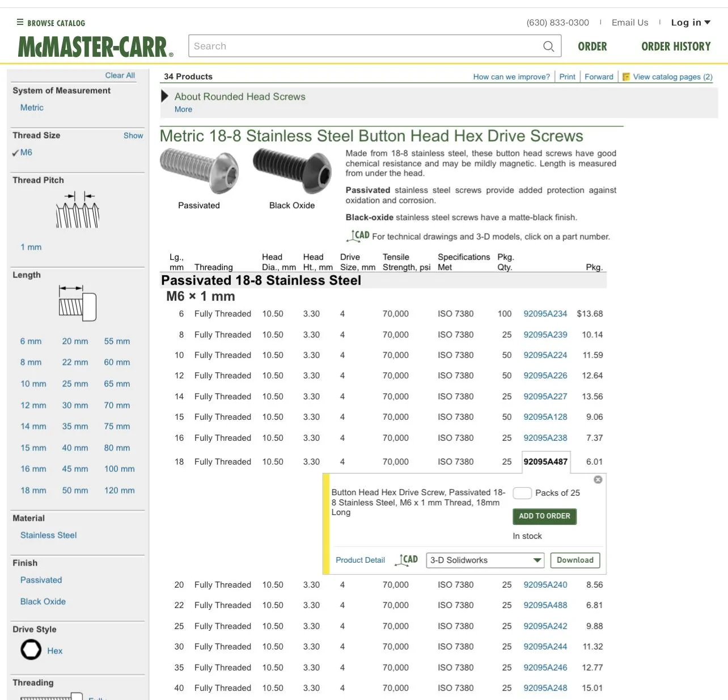Filter by 1 mm thread pitch
The width and height of the screenshot is (728, 700).
click(x=31, y=247)
